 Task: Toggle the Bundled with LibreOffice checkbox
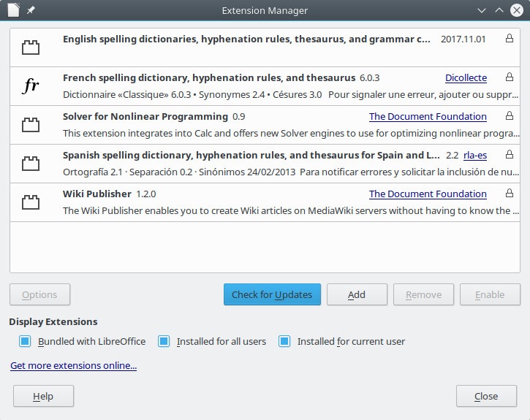pyautogui.click(x=25, y=341)
